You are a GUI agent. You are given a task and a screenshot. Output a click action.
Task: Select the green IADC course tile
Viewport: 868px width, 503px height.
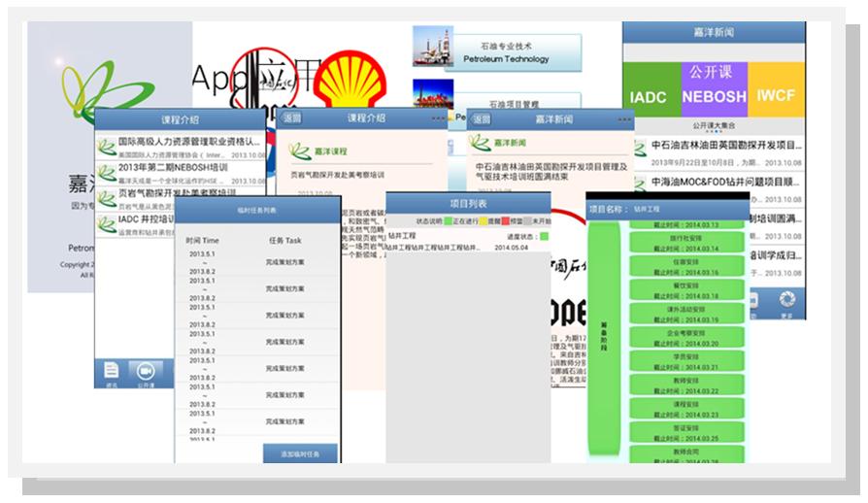651,89
